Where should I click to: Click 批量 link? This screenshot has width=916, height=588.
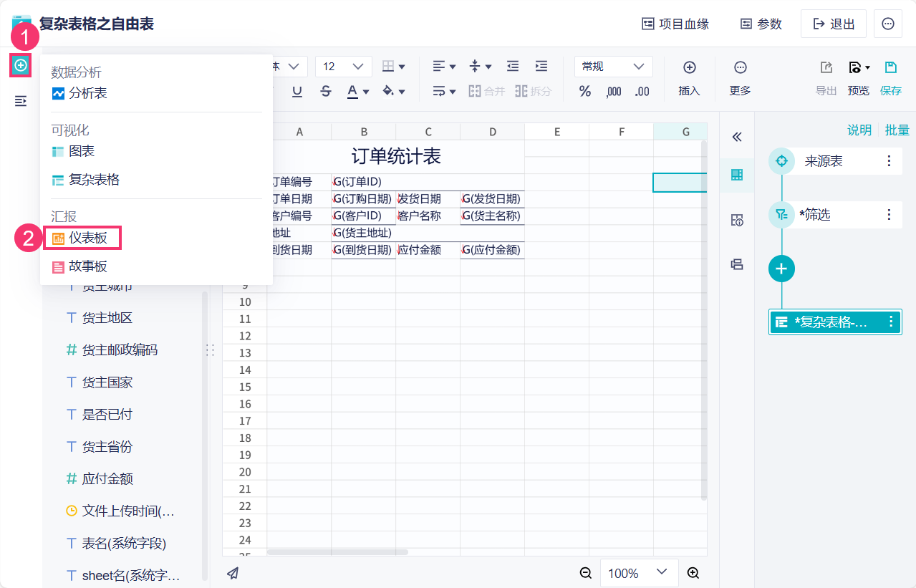point(897,130)
